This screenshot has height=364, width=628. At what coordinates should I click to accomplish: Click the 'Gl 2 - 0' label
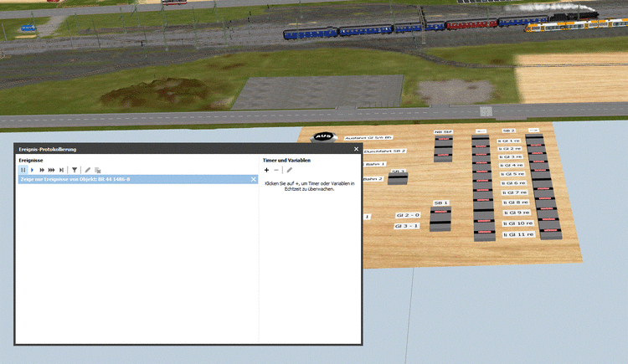(x=408, y=215)
